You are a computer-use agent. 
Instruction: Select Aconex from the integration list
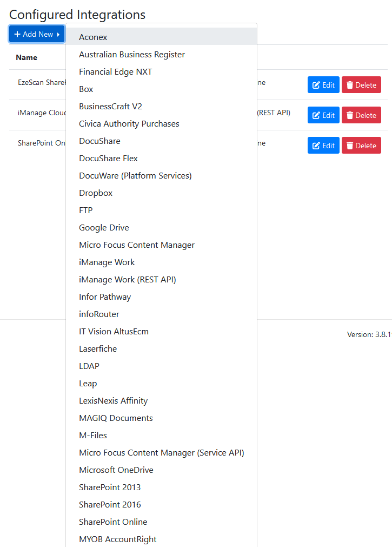(93, 37)
